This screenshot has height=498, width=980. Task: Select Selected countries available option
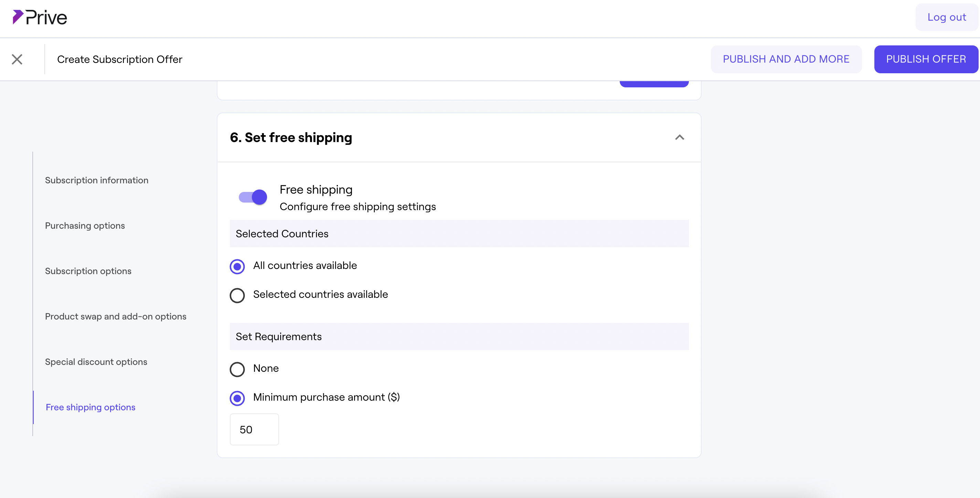[237, 295]
